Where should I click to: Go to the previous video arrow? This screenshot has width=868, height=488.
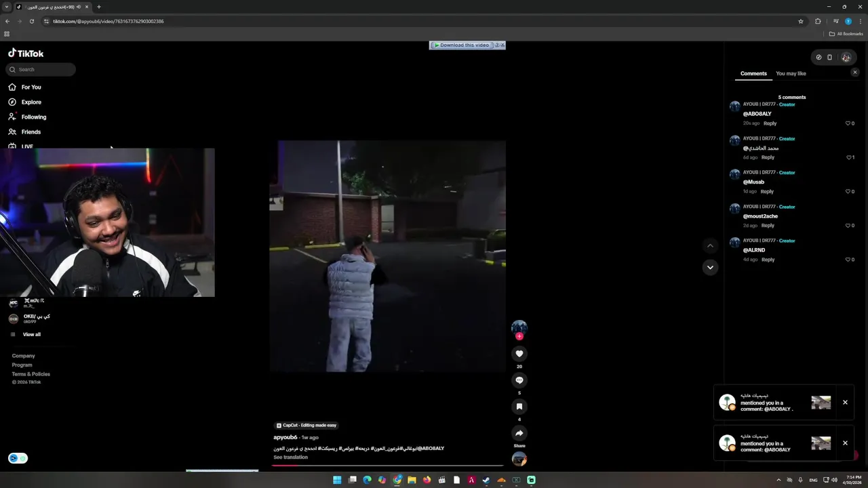click(710, 246)
